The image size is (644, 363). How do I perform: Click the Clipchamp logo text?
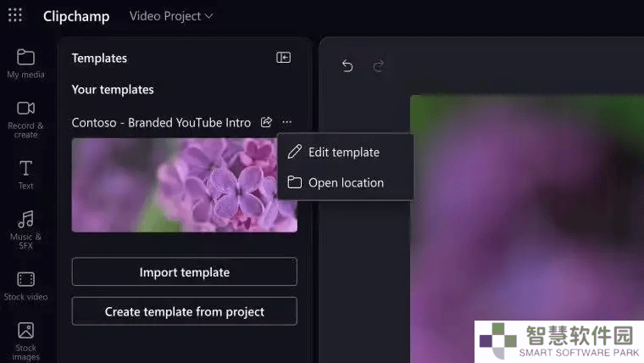tap(76, 16)
